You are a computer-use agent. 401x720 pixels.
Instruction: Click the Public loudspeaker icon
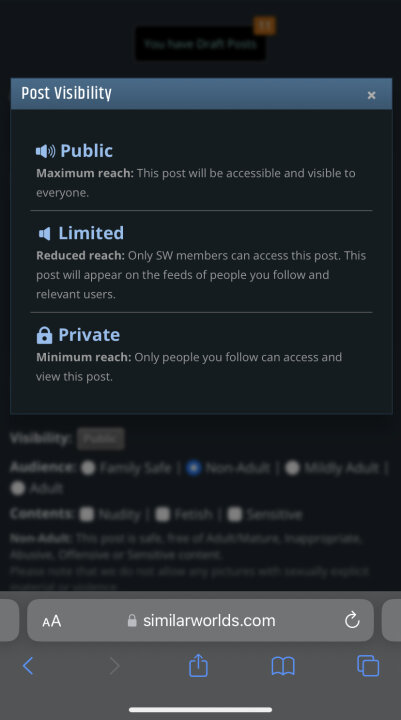point(45,151)
